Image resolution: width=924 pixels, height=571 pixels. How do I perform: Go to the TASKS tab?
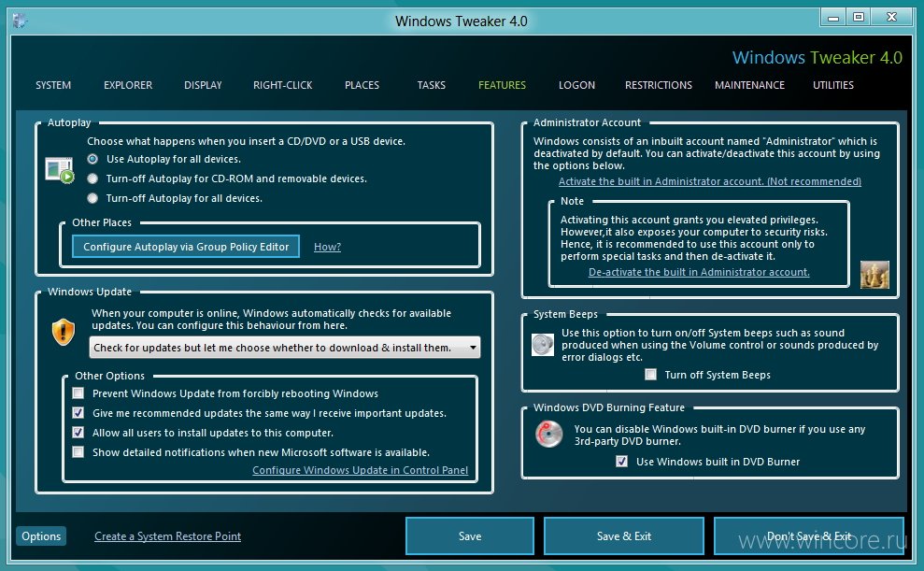(432, 85)
